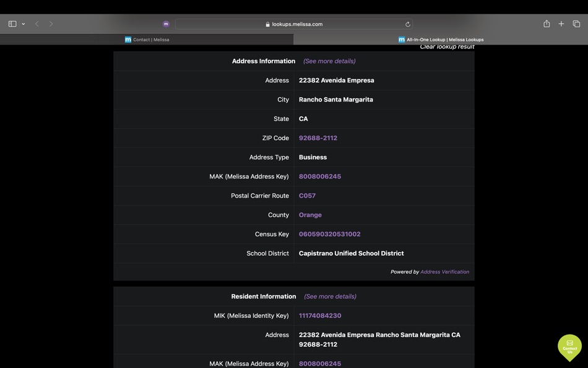
Task: Toggle the Safari sidebar icon
Action: point(12,24)
